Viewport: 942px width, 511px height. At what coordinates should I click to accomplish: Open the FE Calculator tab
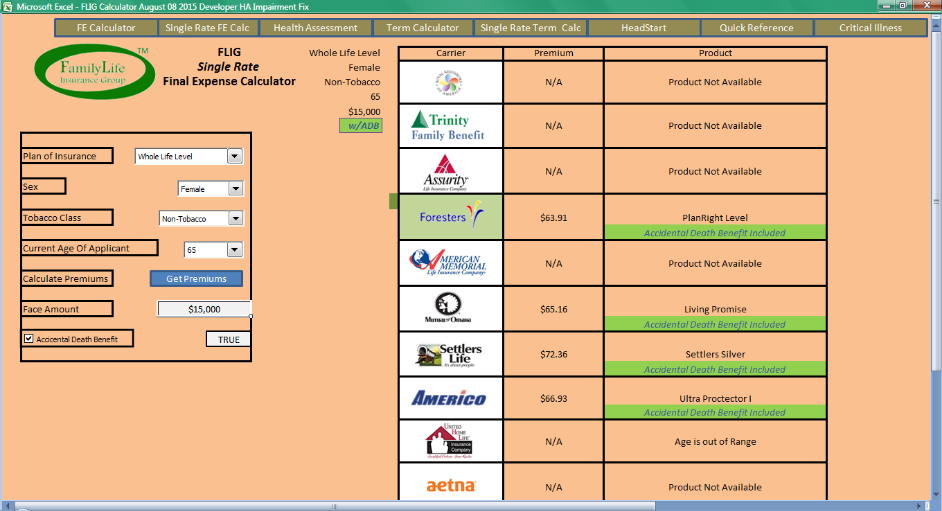pyautogui.click(x=106, y=28)
